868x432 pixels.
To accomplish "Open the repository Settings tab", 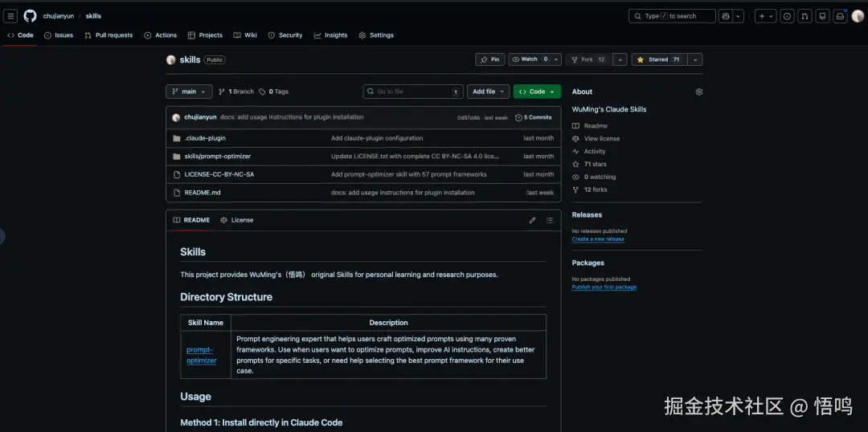I will pyautogui.click(x=376, y=35).
